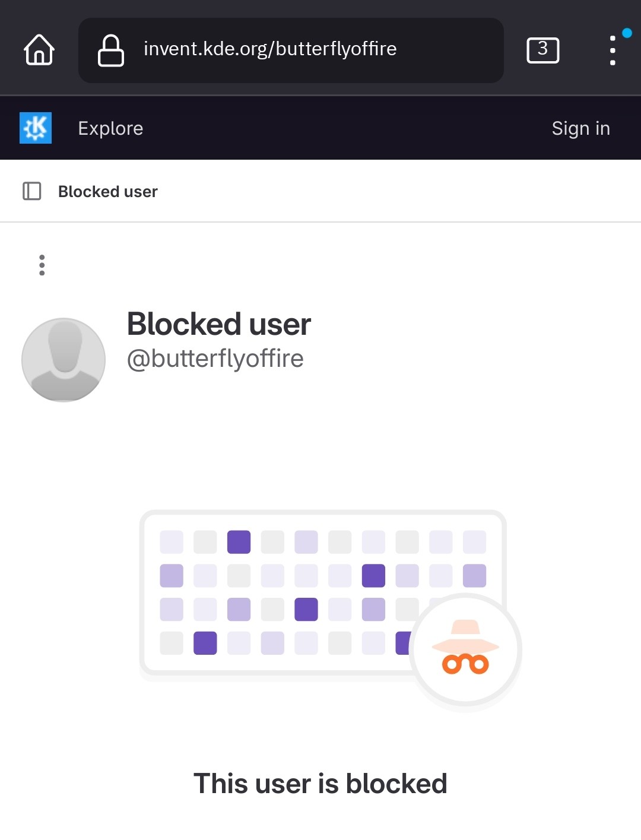Image resolution: width=641 pixels, height=840 pixels.
Task: Click the Sign in link
Action: (580, 128)
